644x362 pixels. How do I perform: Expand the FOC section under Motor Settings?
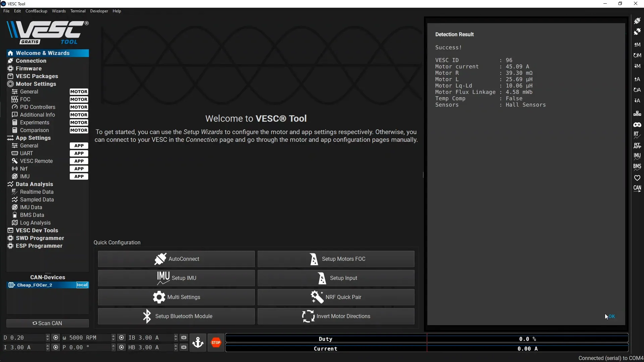(24, 99)
